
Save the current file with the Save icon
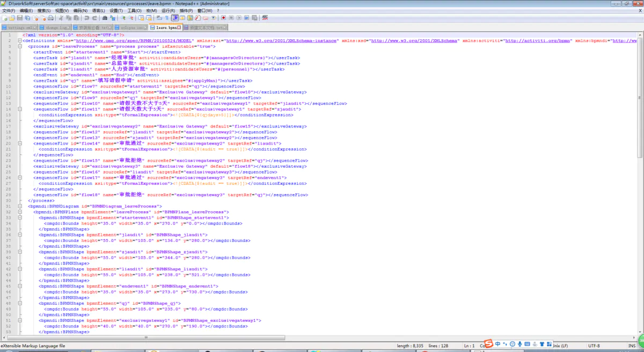click(x=20, y=18)
